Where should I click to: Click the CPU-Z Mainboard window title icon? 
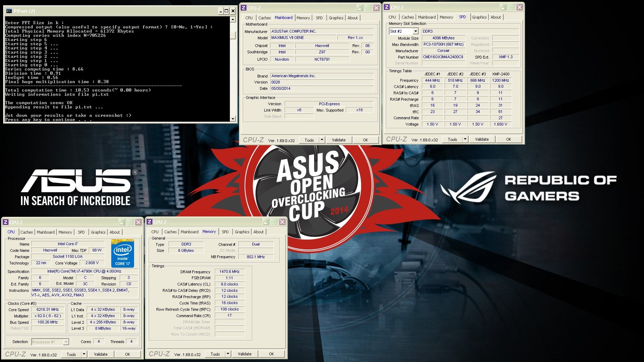pos(244,8)
